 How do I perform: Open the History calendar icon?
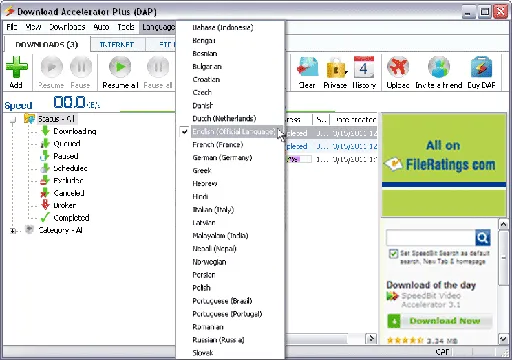tap(364, 67)
